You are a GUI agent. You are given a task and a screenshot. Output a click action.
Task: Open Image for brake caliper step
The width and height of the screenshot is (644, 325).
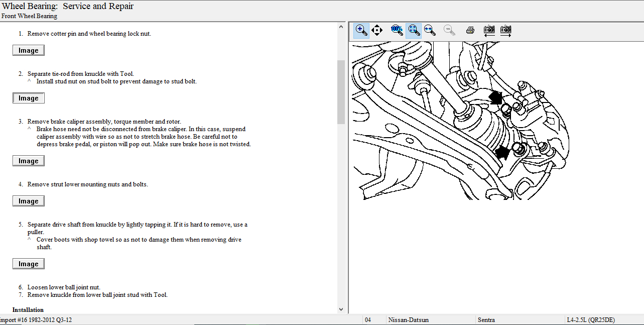pyautogui.click(x=29, y=161)
